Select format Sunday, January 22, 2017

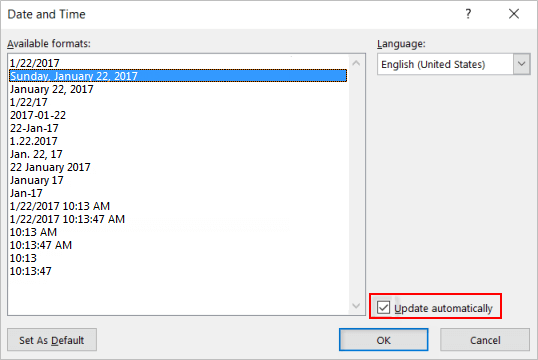pos(178,76)
